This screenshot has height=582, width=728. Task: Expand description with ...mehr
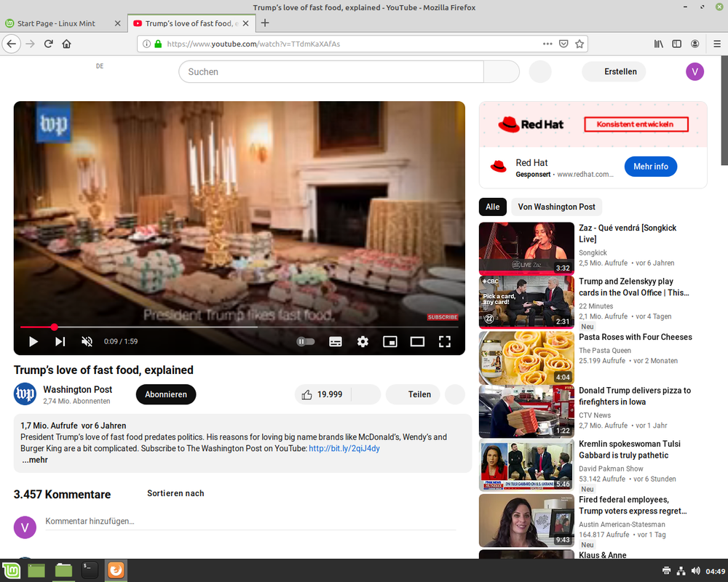tap(35, 460)
